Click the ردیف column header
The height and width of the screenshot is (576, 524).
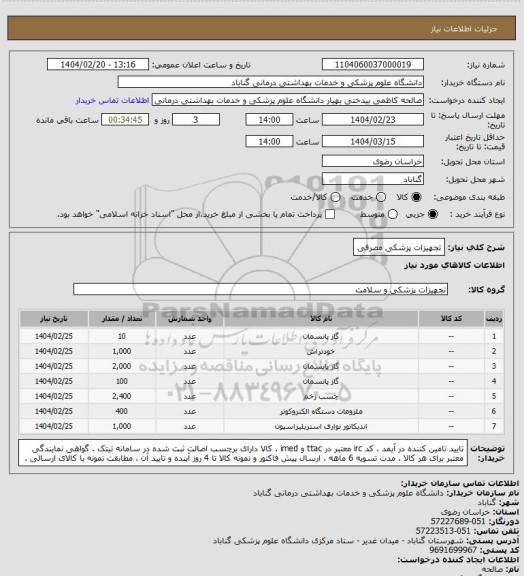494,319
